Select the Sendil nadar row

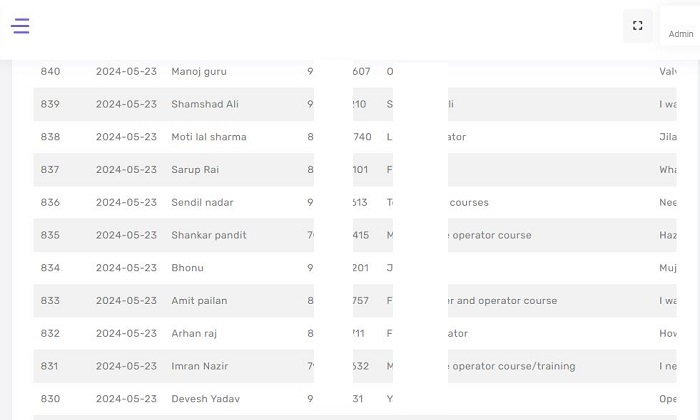(202, 202)
